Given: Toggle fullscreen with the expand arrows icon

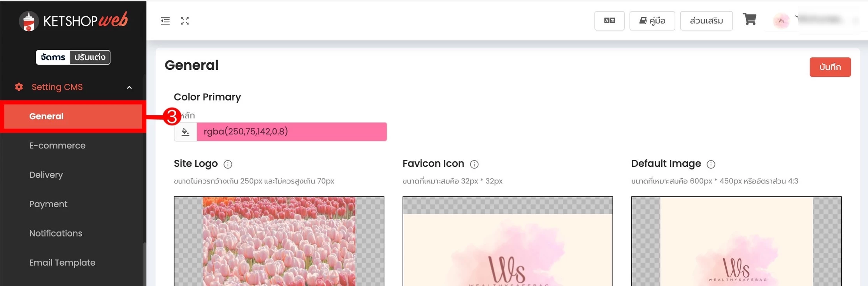Looking at the screenshot, I should 185,21.
